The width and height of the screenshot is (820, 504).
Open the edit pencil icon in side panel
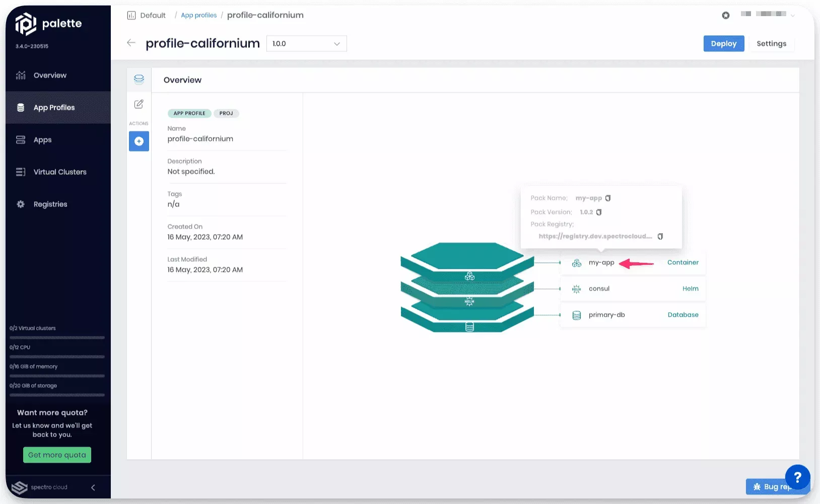pyautogui.click(x=139, y=104)
